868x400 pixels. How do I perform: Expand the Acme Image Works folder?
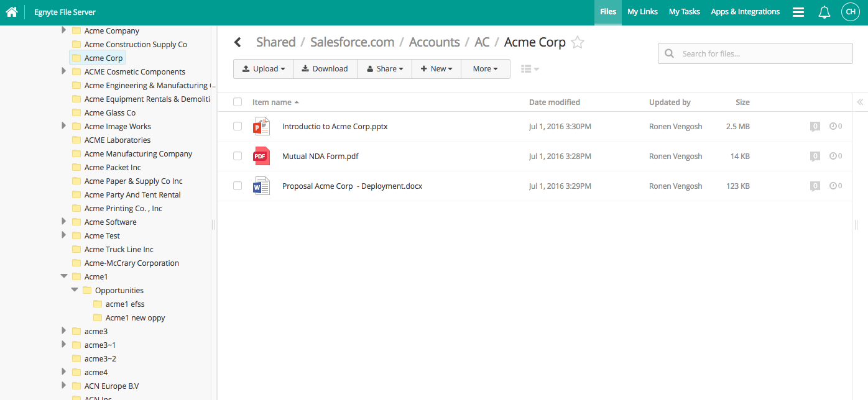click(x=63, y=126)
